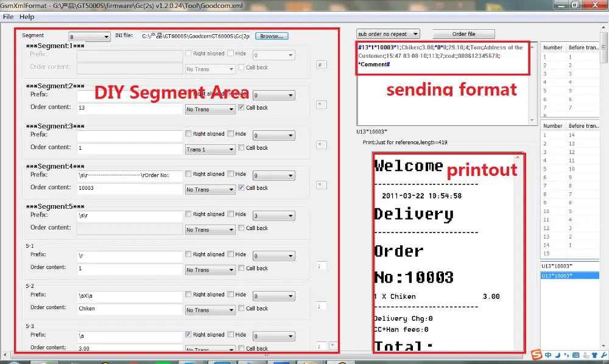The image size is (609, 364).
Task: Open the t-shirt skin icon in IME bar
Action: coord(594,355)
